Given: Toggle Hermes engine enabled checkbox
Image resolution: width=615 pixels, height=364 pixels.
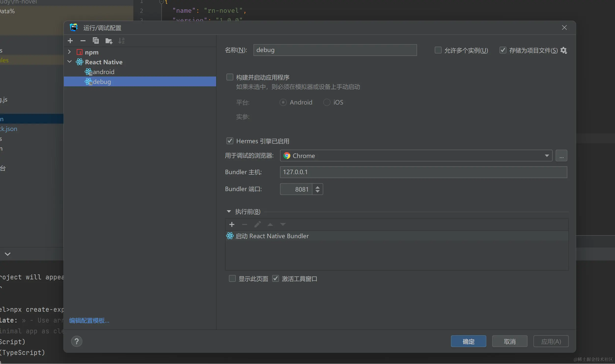Looking at the screenshot, I should tap(230, 141).
